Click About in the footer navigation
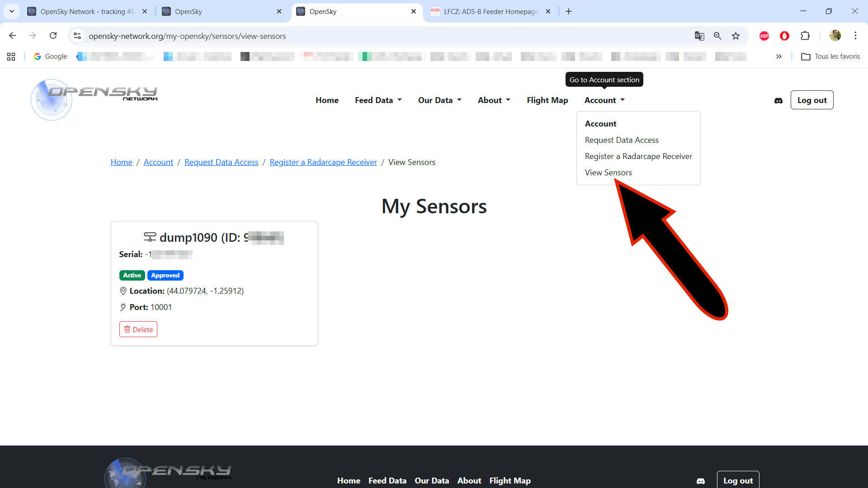This screenshot has height=488, width=868. pyautogui.click(x=469, y=481)
